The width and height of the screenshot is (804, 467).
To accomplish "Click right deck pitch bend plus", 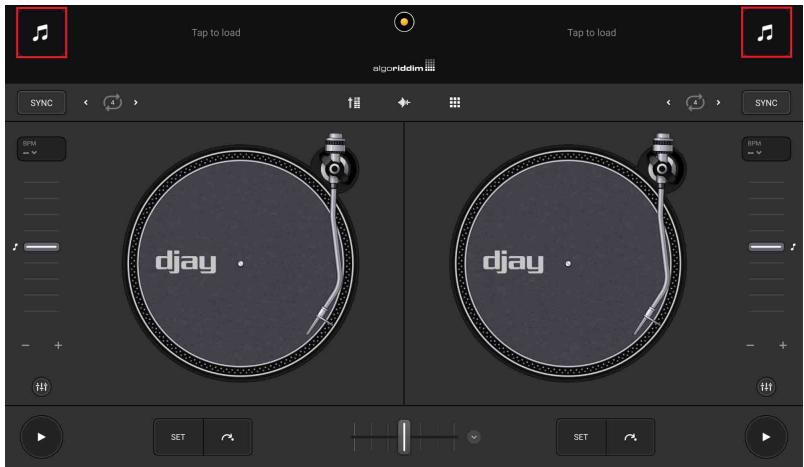I will (783, 346).
